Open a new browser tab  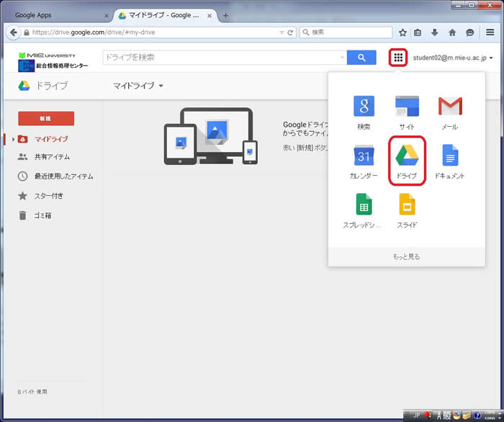[225, 15]
